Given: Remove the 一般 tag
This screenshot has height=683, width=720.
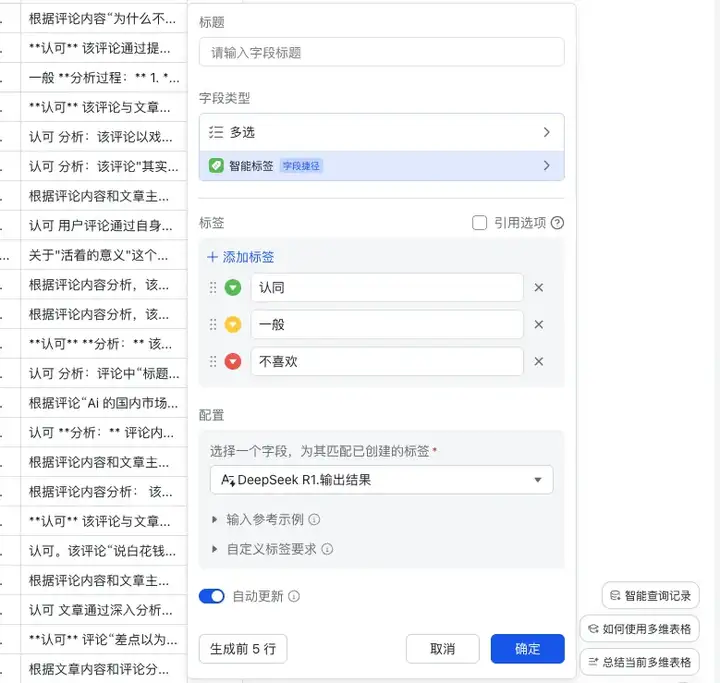Looking at the screenshot, I should pos(539,325).
